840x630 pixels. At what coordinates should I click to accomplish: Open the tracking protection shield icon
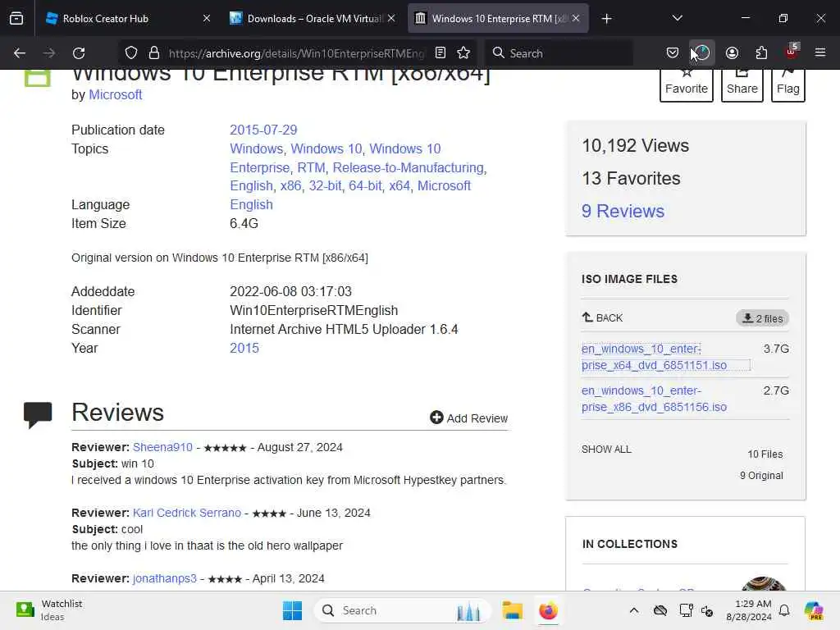click(131, 53)
